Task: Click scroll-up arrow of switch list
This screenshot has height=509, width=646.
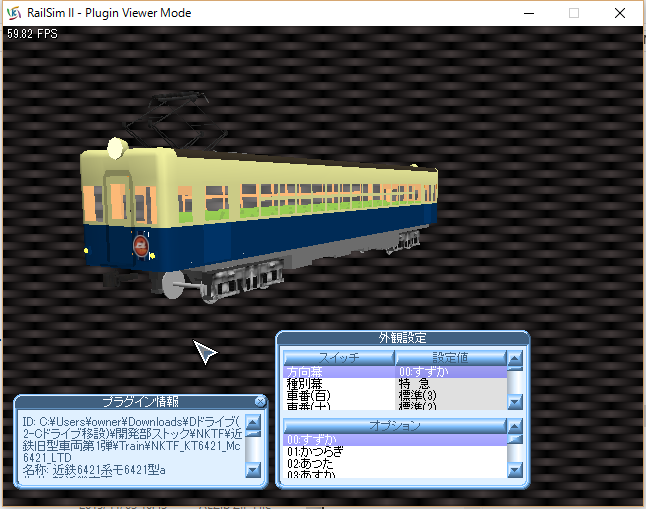Action: pos(515,358)
